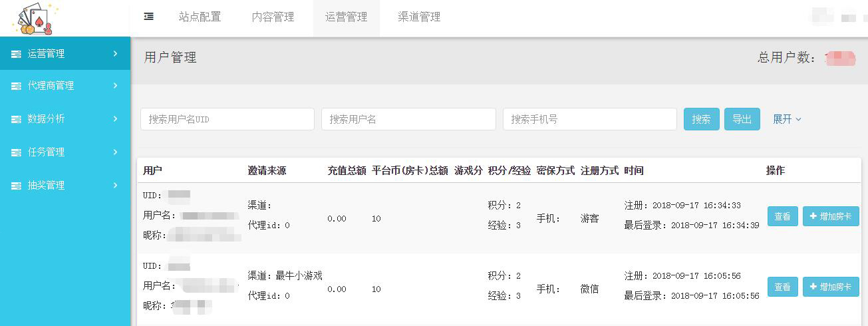Toggle the sidebar collapse hamburger icon
Image resolution: width=868 pixels, height=326 pixels.
pyautogui.click(x=149, y=17)
